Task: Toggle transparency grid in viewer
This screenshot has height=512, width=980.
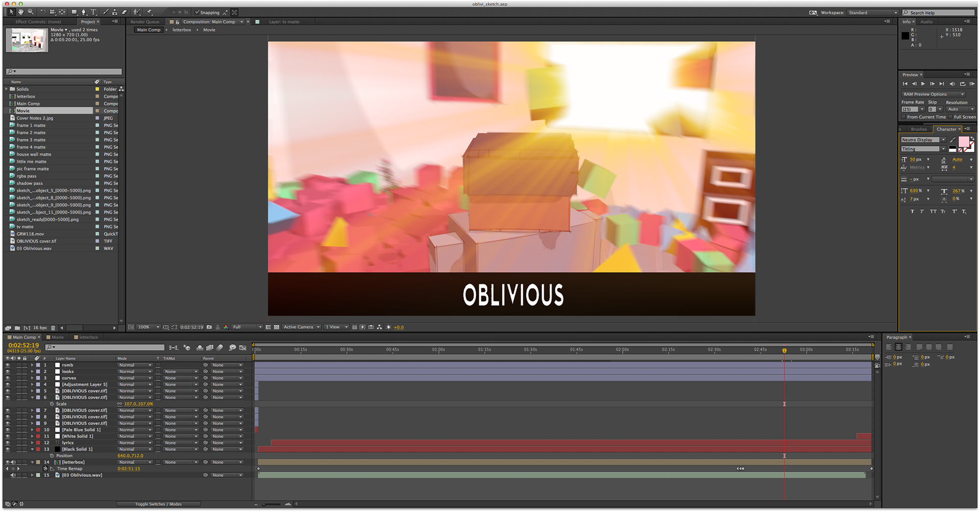Action: point(277,327)
